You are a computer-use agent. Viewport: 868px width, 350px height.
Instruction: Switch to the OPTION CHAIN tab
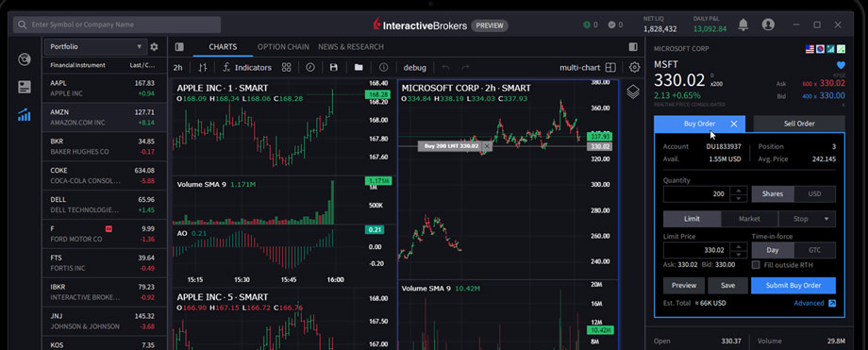(283, 47)
